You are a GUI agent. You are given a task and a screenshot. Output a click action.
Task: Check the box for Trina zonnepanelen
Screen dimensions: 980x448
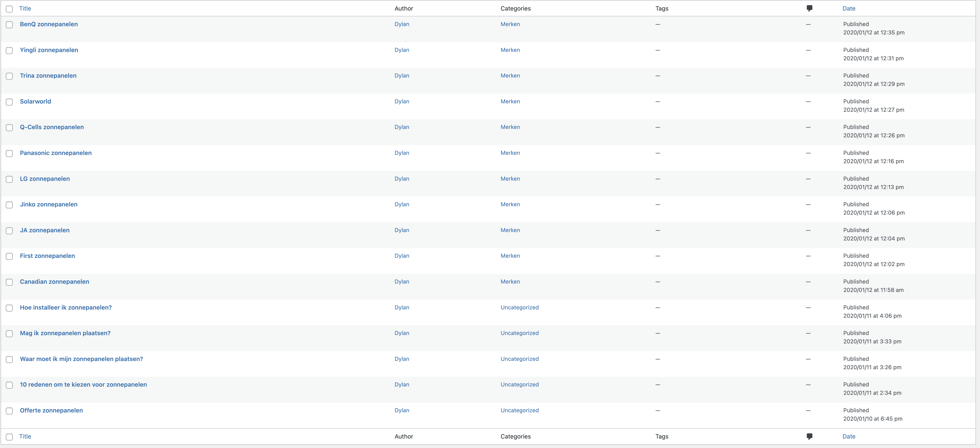click(x=9, y=76)
